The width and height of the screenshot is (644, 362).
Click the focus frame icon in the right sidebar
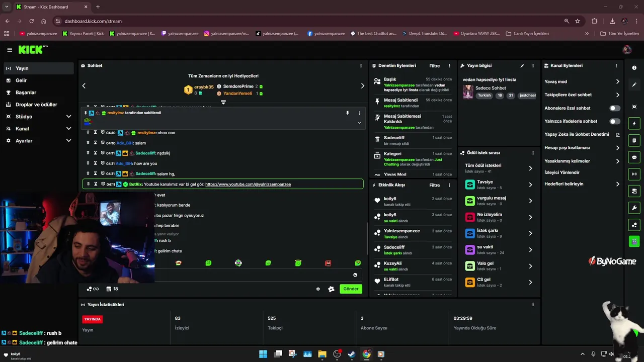[x=634, y=107]
